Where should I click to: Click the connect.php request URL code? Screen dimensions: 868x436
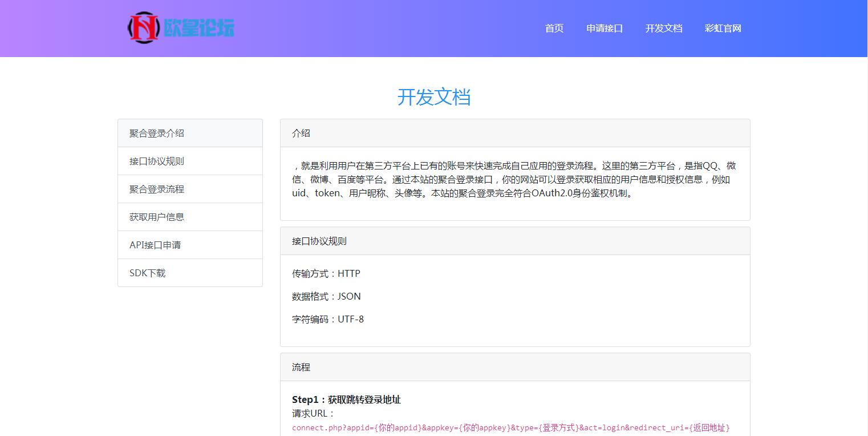[x=510, y=427]
